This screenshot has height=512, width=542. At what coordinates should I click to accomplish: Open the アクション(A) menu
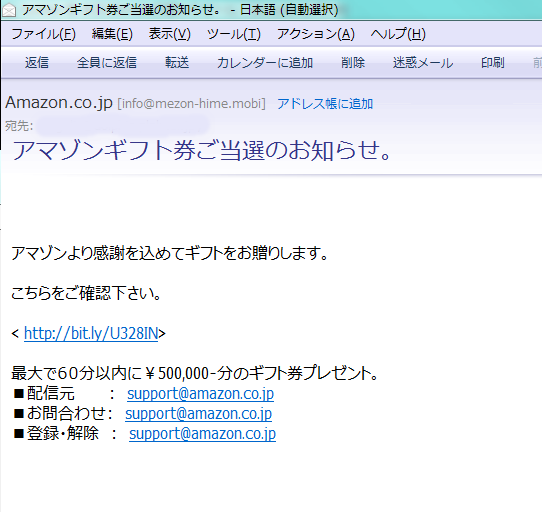point(316,34)
